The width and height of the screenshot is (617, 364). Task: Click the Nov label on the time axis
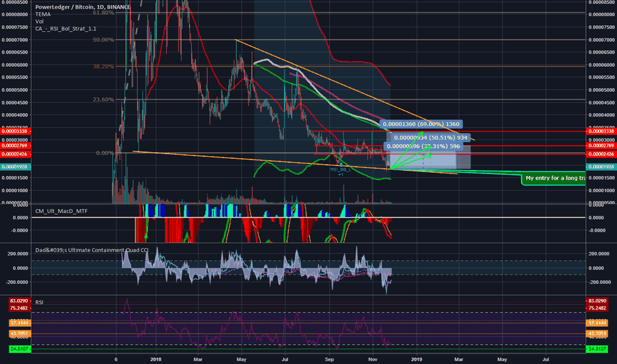tap(373, 359)
